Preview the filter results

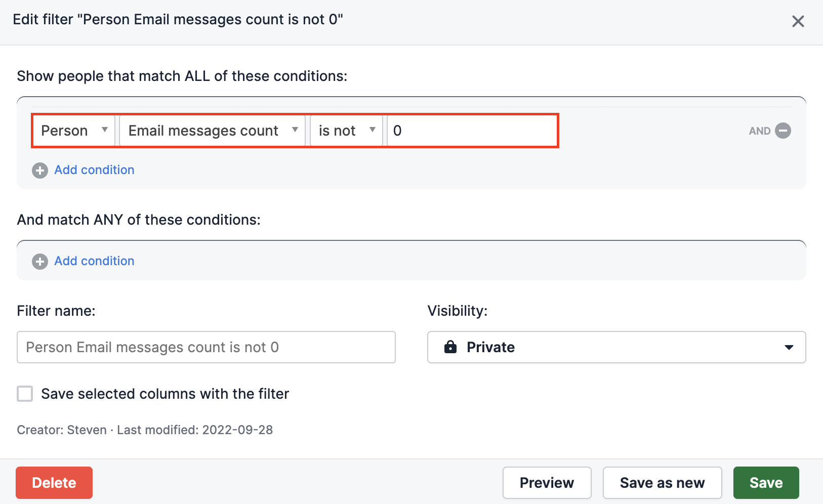[x=547, y=482]
